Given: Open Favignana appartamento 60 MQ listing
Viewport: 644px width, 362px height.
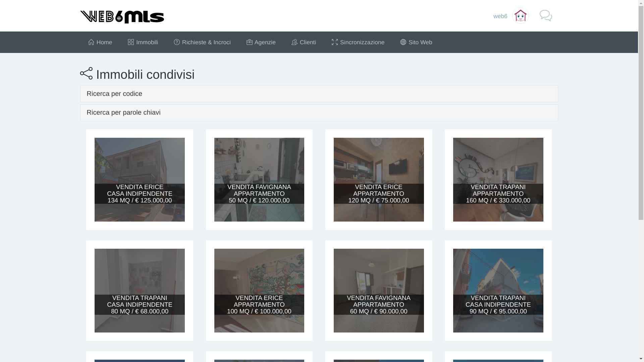Looking at the screenshot, I should click(379, 291).
